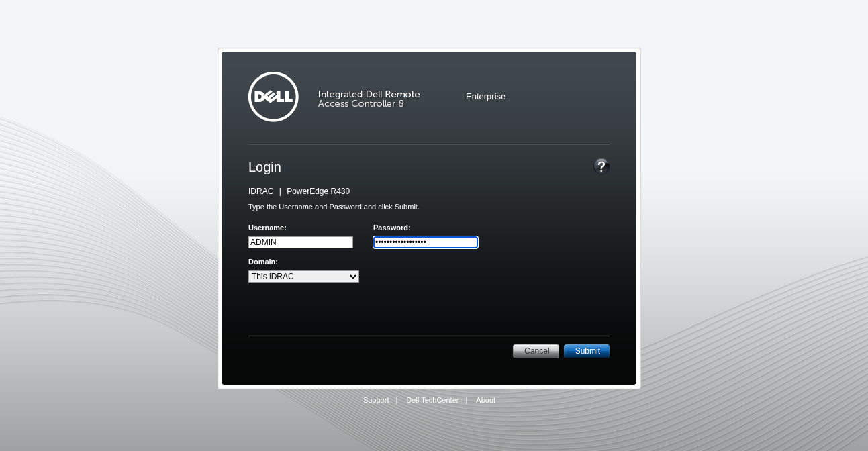Open the Dell TechCenter link

(x=432, y=400)
